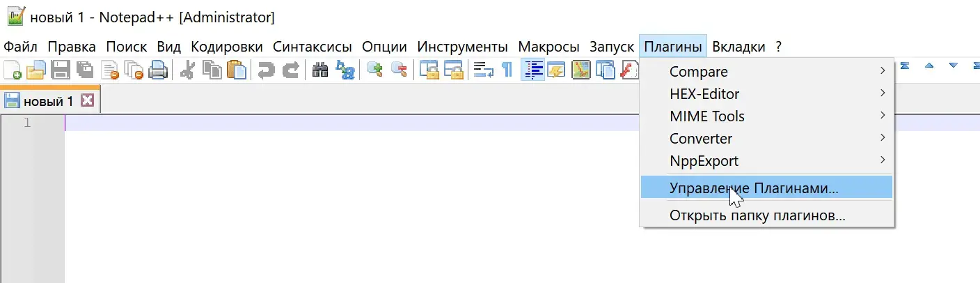
Task: Click the Open file folder icon
Action: (x=36, y=69)
